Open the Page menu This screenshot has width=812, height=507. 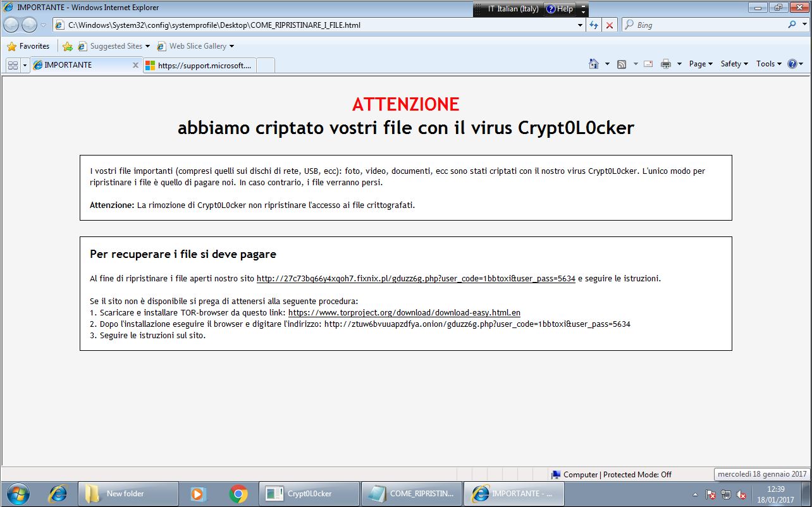pos(701,64)
